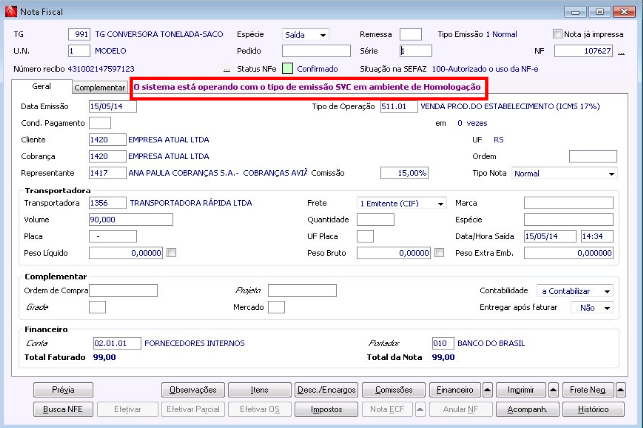Screen dimensions: 643x428
Task: Open the Itens button
Action: (x=260, y=390)
